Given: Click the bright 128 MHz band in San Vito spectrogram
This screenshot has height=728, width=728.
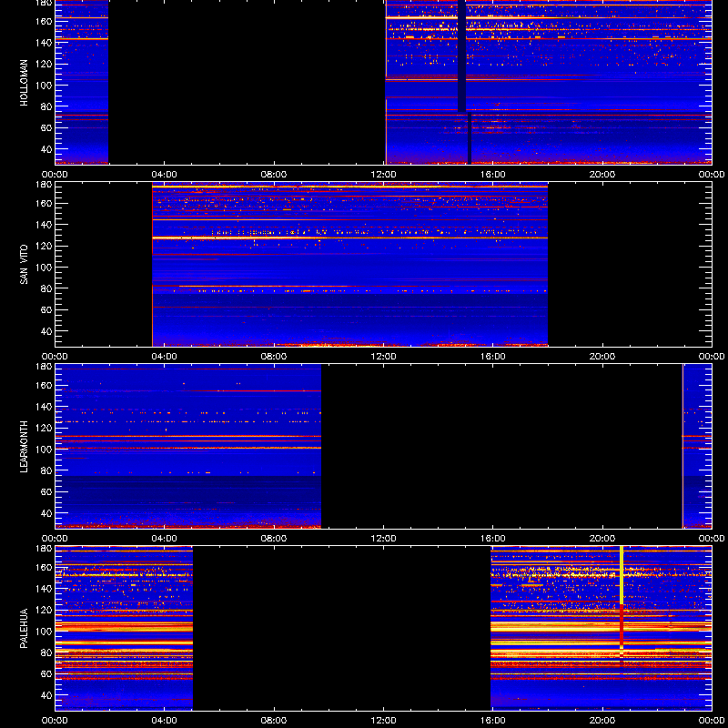Looking at the screenshot, I should 349,238.
